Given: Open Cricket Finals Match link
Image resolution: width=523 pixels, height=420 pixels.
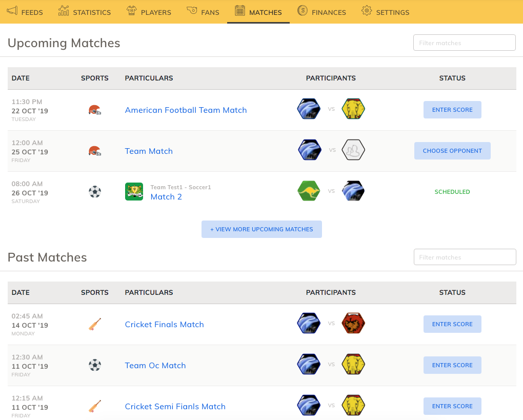Looking at the screenshot, I should [164, 325].
